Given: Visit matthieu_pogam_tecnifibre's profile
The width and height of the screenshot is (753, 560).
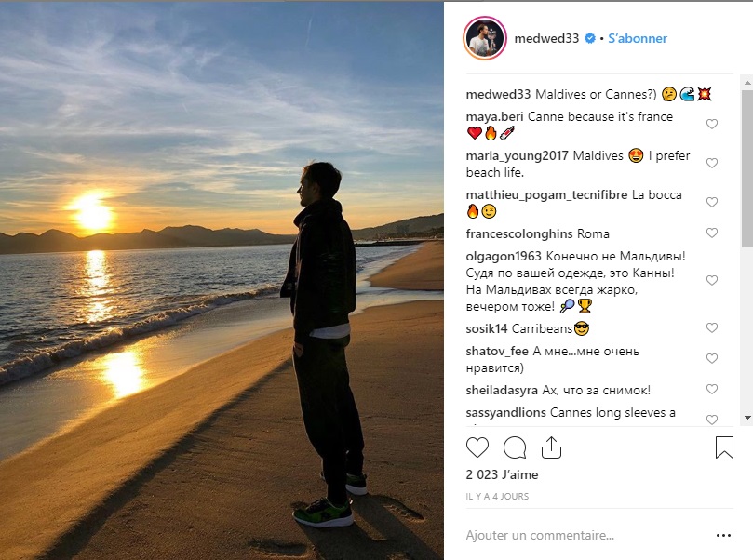Looking at the screenshot, I should (546, 194).
